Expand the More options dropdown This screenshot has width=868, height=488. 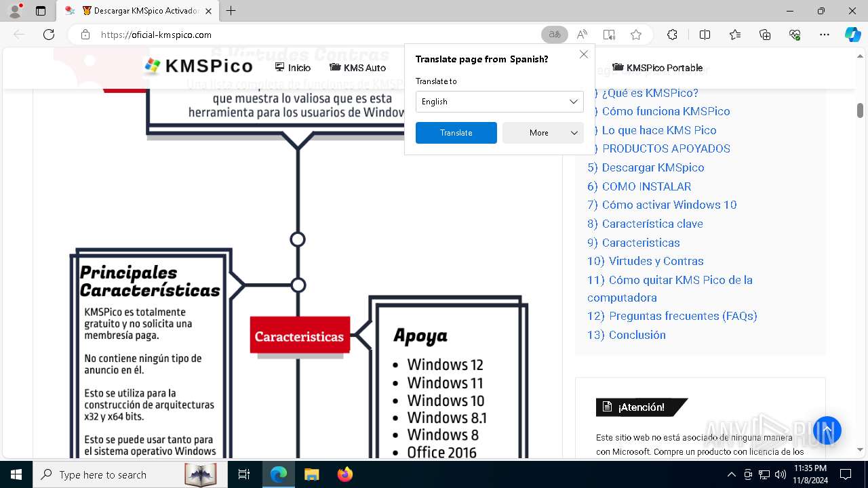(x=543, y=133)
